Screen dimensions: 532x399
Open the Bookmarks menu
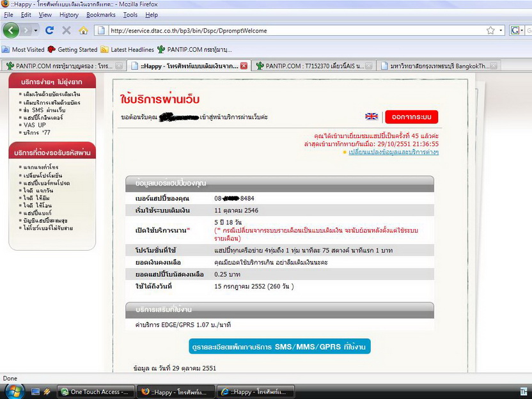(101, 15)
